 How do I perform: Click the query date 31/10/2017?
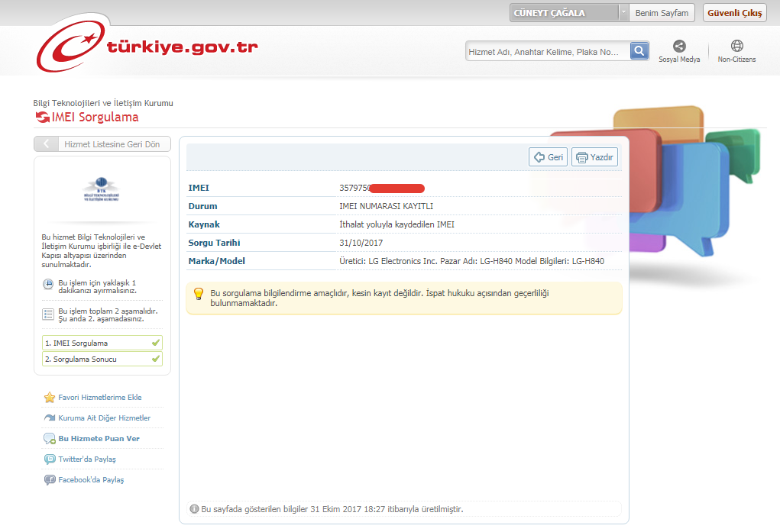pyautogui.click(x=361, y=243)
